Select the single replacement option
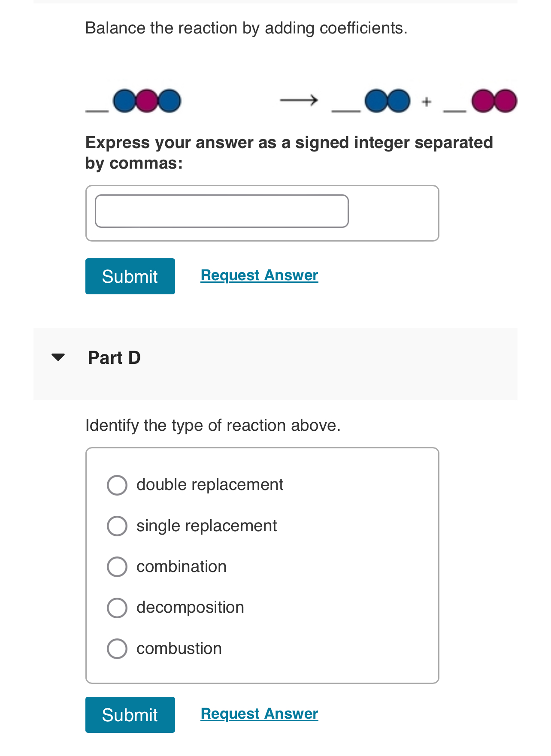Screen dimensions: 551x756 pos(116,526)
